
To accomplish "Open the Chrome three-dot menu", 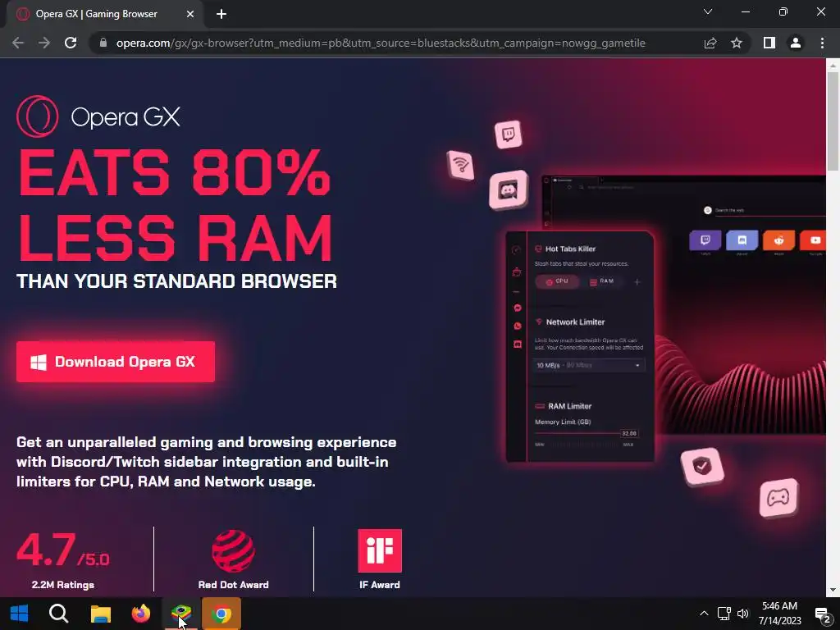I will (822, 43).
